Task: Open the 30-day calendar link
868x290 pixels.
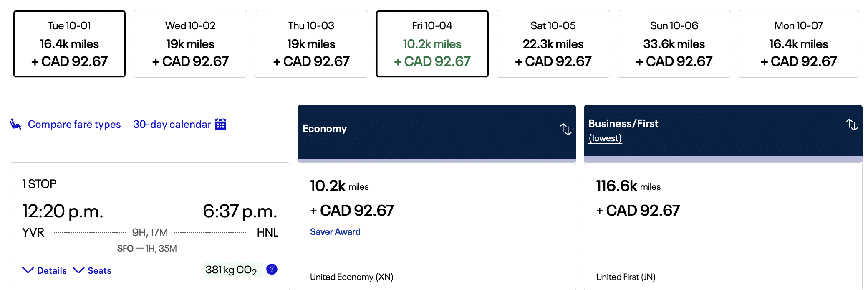Action: pyautogui.click(x=172, y=125)
